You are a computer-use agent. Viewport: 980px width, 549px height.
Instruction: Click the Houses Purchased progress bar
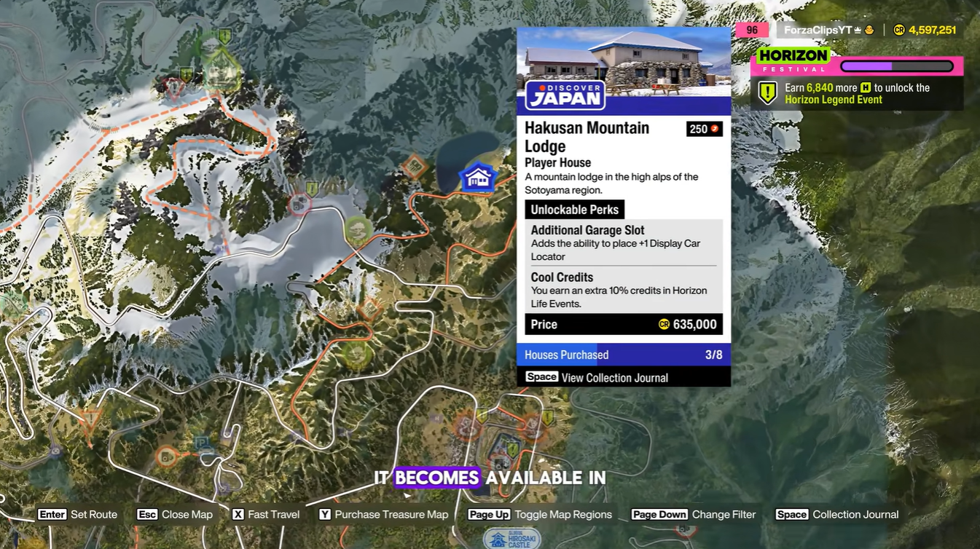tap(624, 355)
